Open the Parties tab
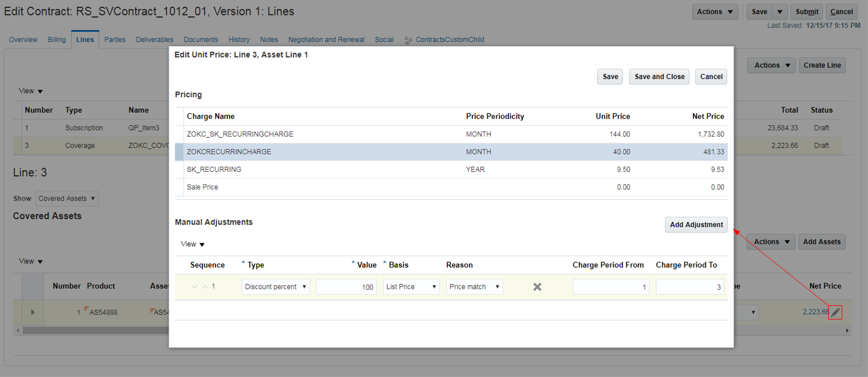 [115, 40]
